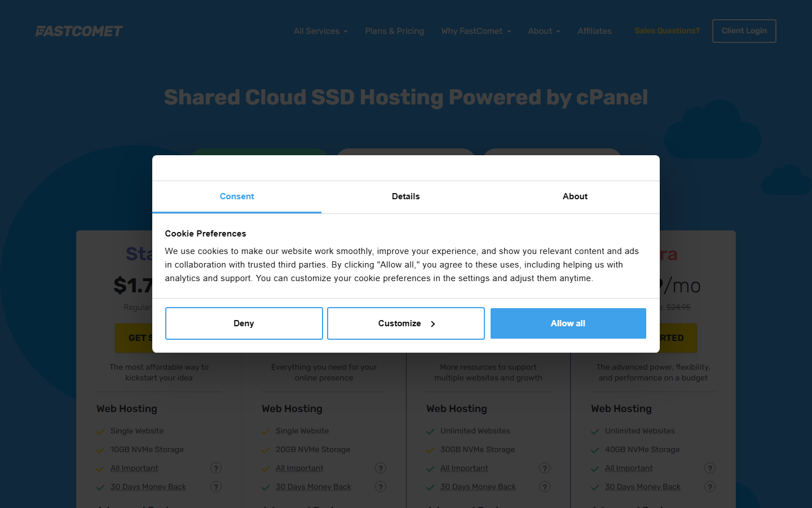
Task: Click the "Cookie Preferences" heading in the dialog
Action: (x=205, y=234)
